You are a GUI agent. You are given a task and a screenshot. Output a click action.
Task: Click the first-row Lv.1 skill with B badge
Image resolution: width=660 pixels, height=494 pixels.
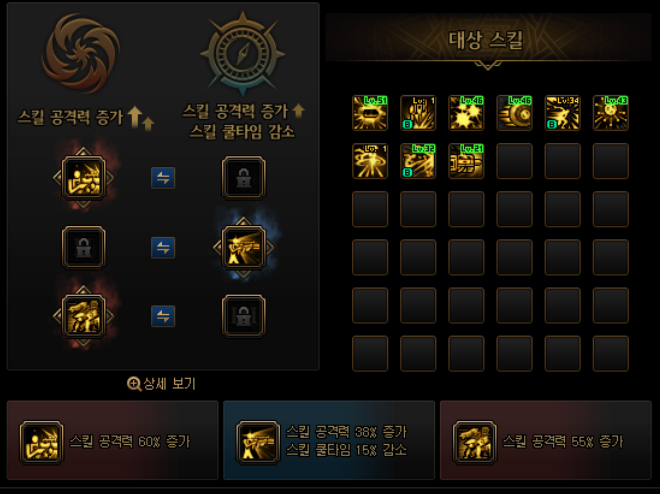[418, 113]
